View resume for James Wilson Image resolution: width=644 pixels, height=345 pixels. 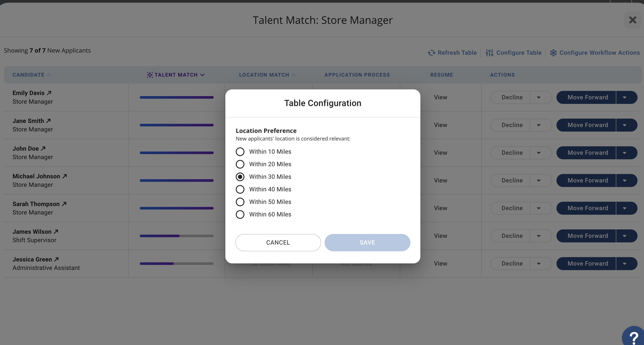pyautogui.click(x=441, y=236)
